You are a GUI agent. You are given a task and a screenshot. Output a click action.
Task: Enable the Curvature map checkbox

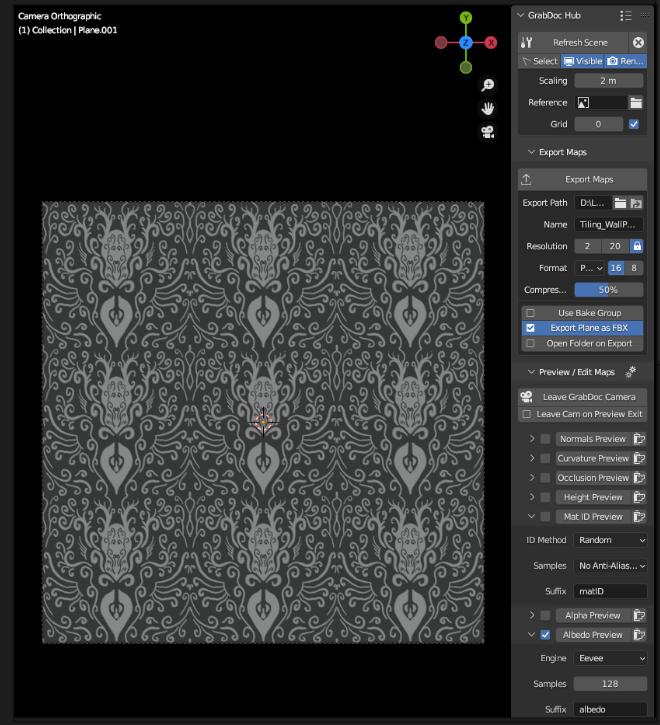[x=545, y=458]
